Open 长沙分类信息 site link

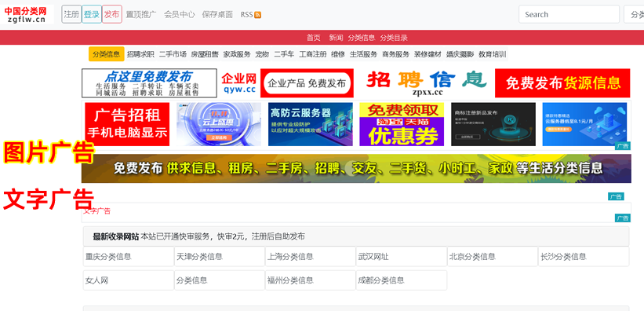point(563,257)
